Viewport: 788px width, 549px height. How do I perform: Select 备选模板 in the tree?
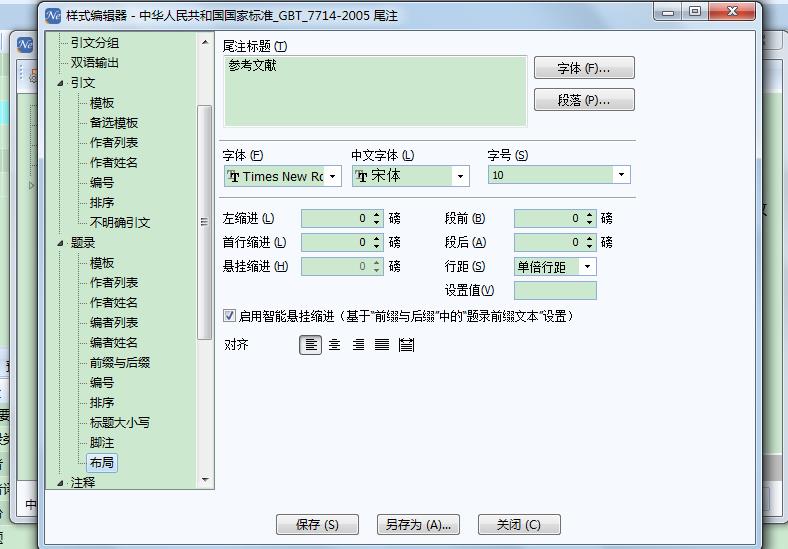click(114, 123)
